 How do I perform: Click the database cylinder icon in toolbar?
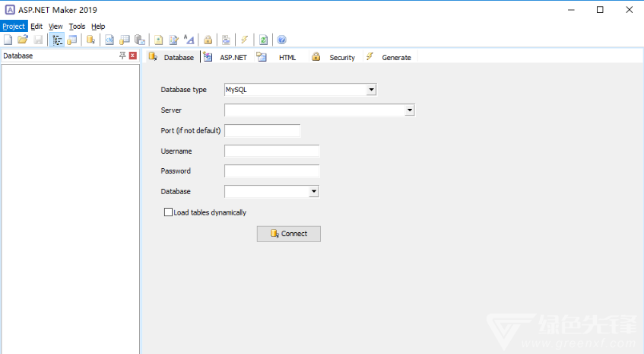click(90, 40)
